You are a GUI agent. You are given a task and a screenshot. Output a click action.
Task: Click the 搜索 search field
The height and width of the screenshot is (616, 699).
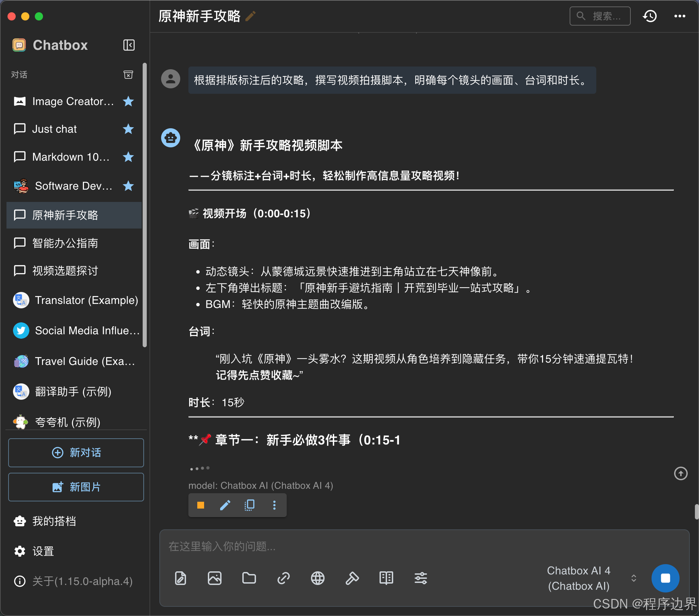pyautogui.click(x=600, y=16)
